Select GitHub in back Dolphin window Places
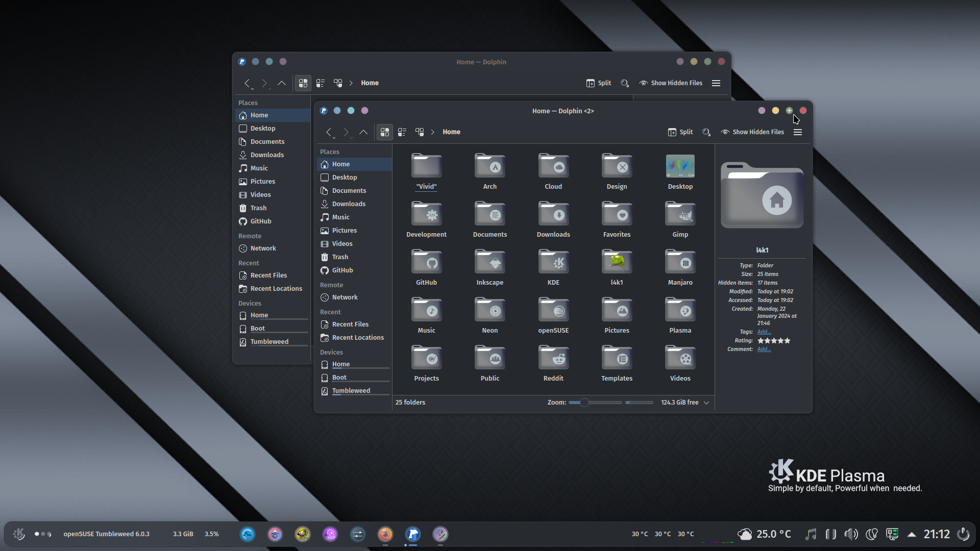Screen dimensions: 980x551 coord(273,221)
